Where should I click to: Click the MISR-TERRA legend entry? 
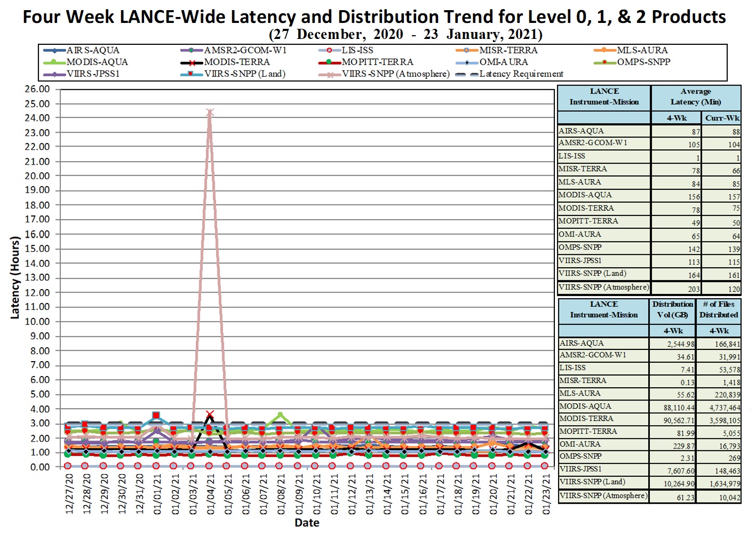pyautogui.click(x=497, y=50)
